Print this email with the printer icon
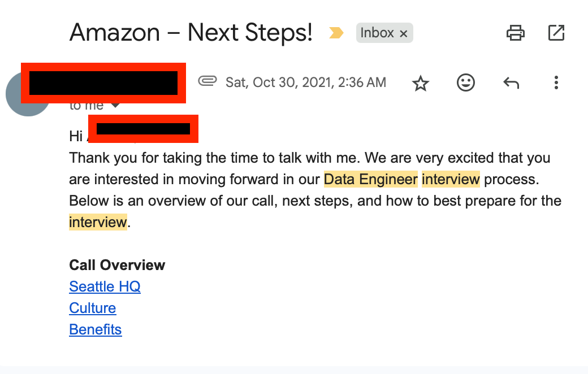 (515, 33)
